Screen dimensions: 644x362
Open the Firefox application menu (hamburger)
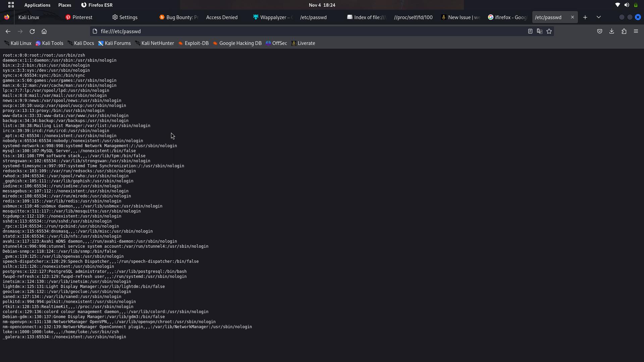636,31
